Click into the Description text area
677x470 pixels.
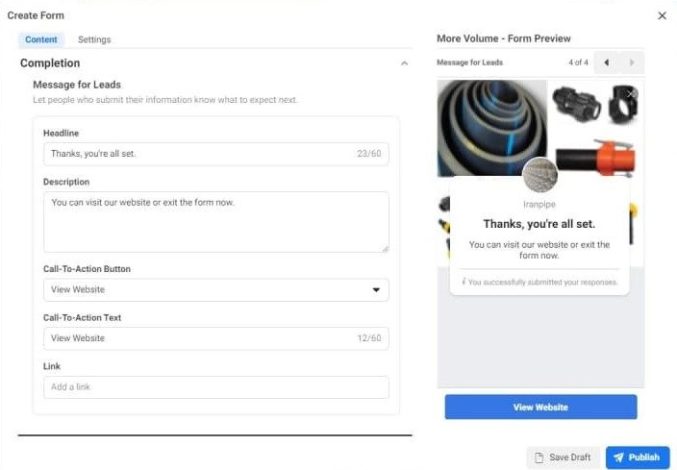[x=216, y=221]
